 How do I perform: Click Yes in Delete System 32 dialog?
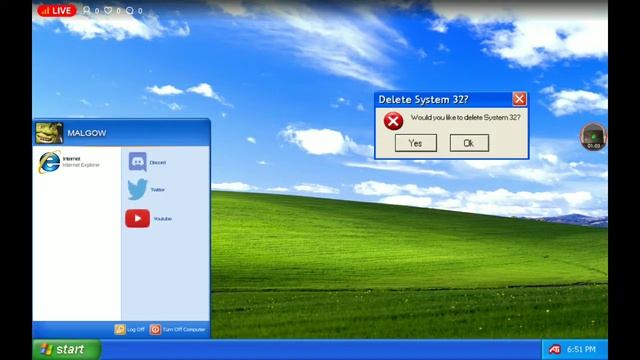click(416, 143)
